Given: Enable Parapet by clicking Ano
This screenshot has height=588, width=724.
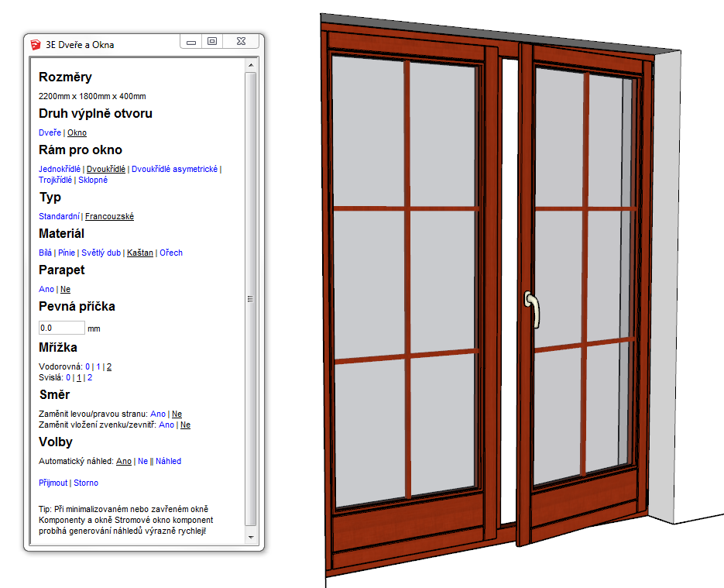Looking at the screenshot, I should (46, 289).
